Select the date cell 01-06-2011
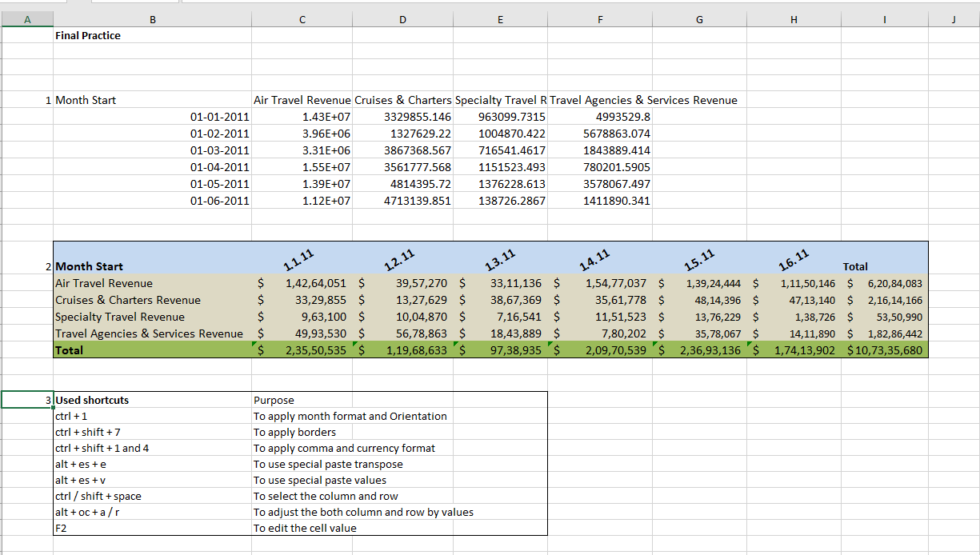Image resolution: width=980 pixels, height=555 pixels. pyautogui.click(x=153, y=201)
